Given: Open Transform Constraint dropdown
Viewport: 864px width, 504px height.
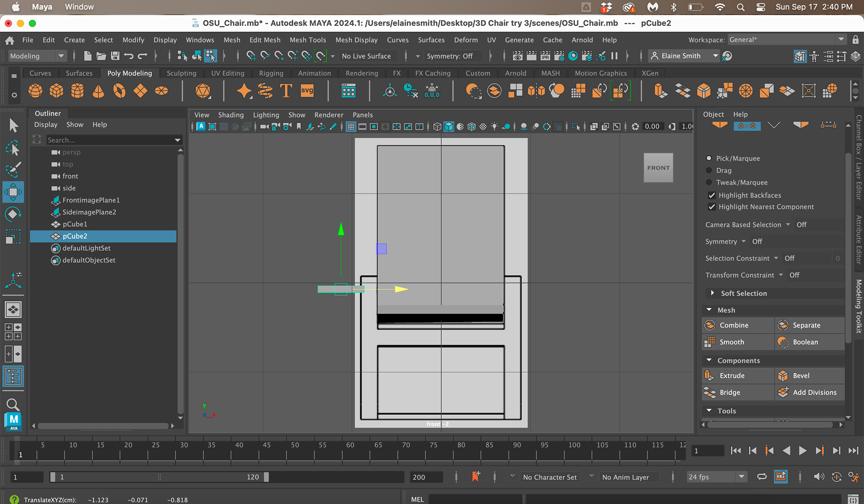Looking at the screenshot, I should coord(781,275).
